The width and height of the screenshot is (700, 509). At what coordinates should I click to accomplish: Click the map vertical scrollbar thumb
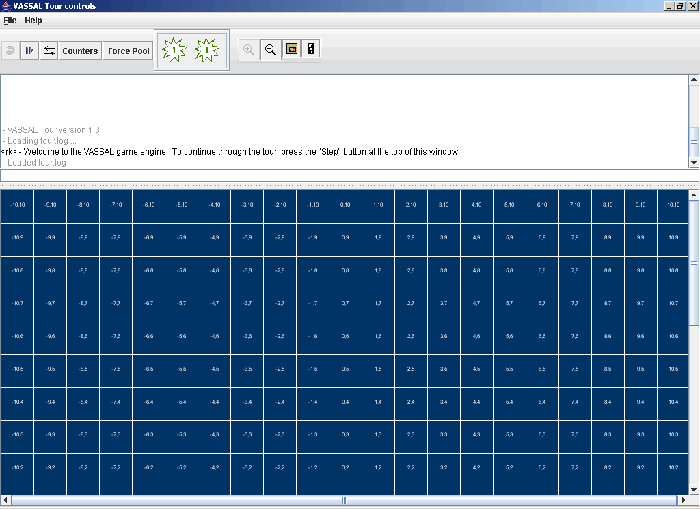click(694, 263)
